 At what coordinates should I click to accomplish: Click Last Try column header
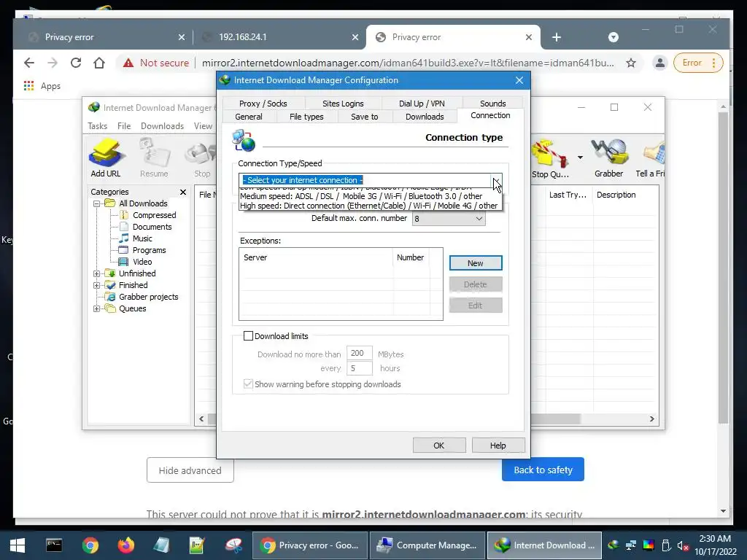568,195
